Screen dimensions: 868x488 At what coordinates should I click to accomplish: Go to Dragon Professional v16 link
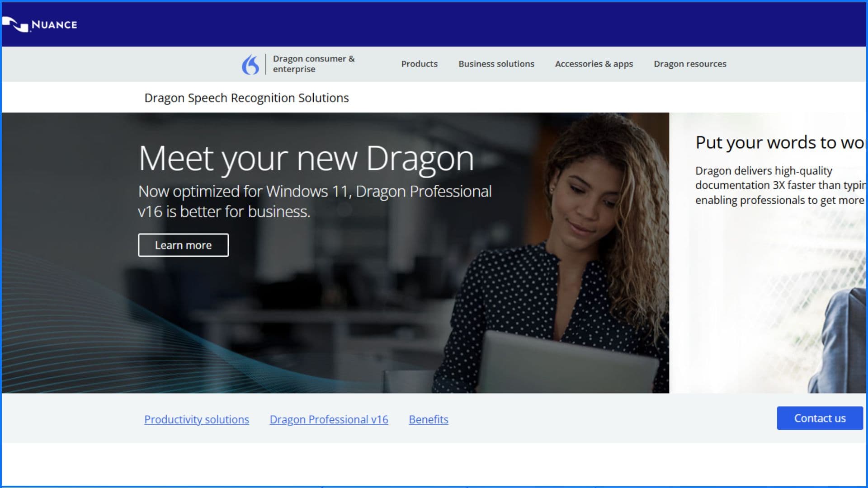click(x=329, y=419)
